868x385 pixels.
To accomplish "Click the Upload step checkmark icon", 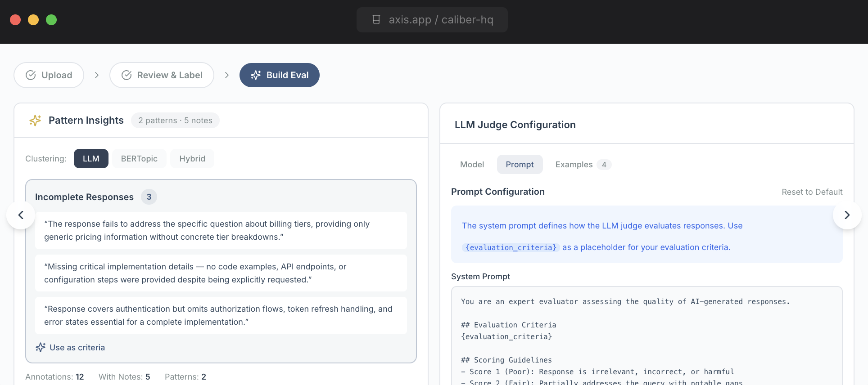I will 31,75.
